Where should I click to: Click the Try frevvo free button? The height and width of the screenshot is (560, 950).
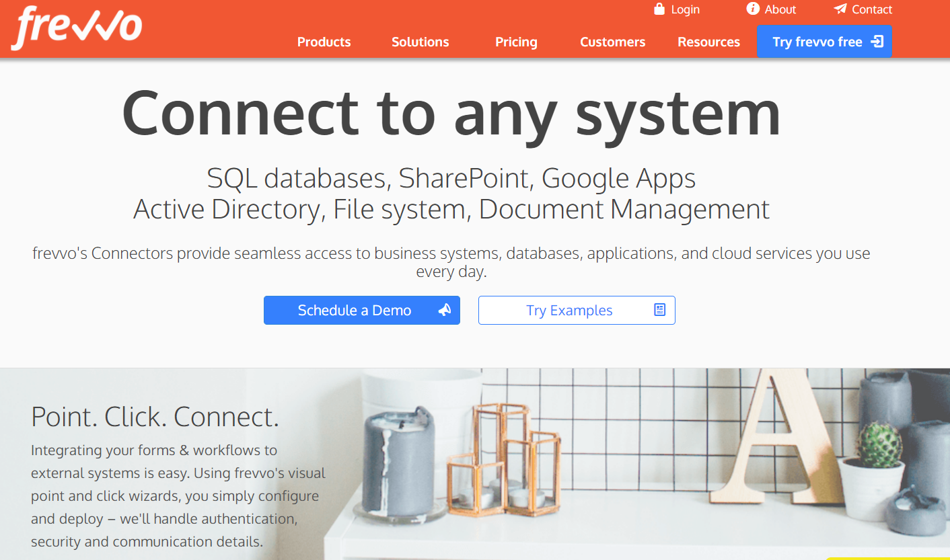[x=825, y=42]
